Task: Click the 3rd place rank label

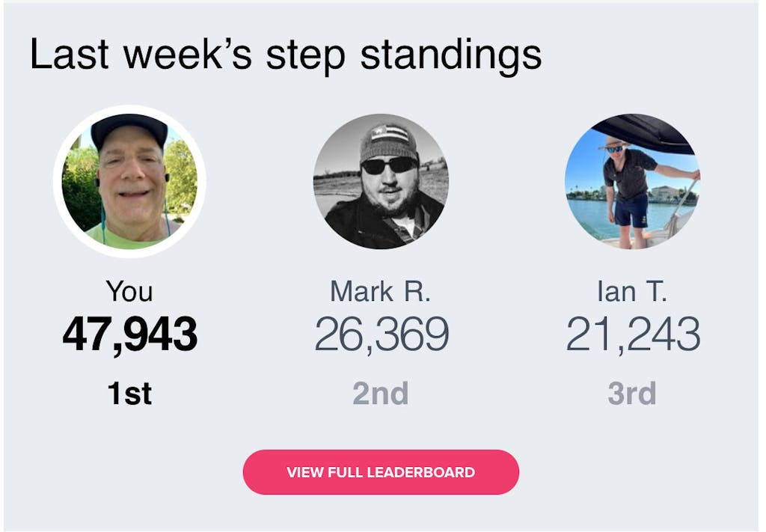Action: [632, 393]
